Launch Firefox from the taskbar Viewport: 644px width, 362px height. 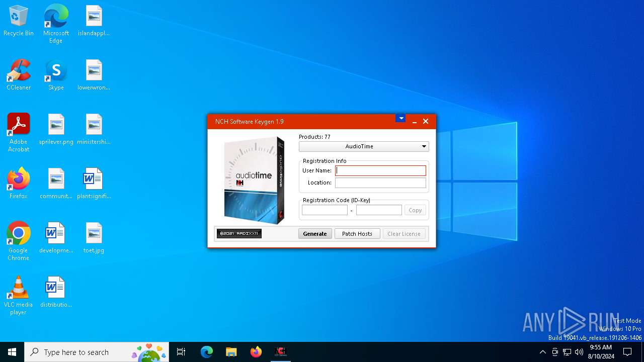click(x=256, y=352)
